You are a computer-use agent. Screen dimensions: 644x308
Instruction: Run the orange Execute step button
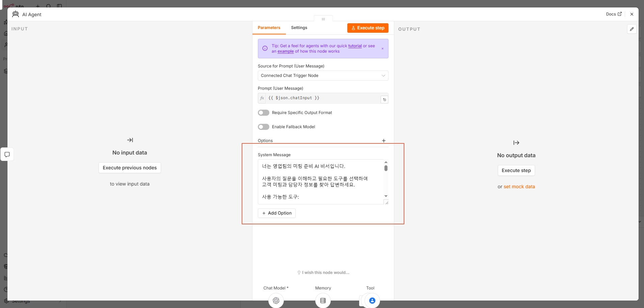pos(368,28)
